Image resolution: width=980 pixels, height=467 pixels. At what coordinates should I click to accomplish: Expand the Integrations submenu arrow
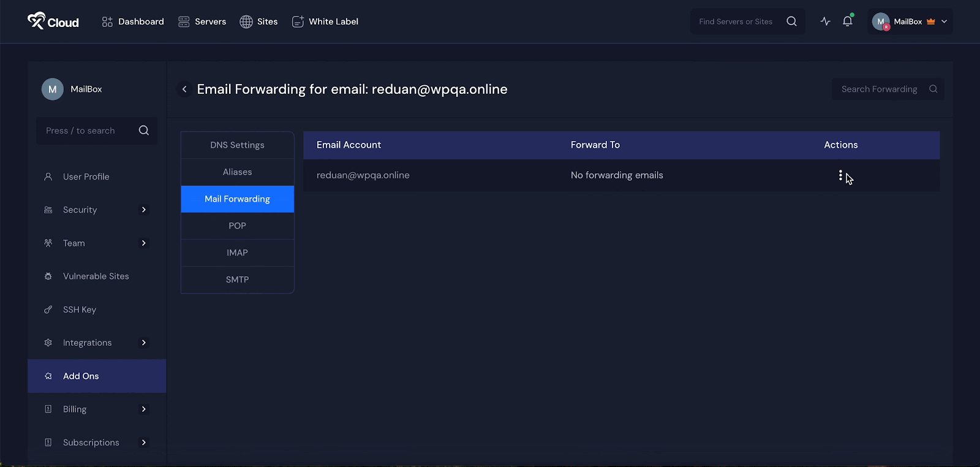point(144,343)
